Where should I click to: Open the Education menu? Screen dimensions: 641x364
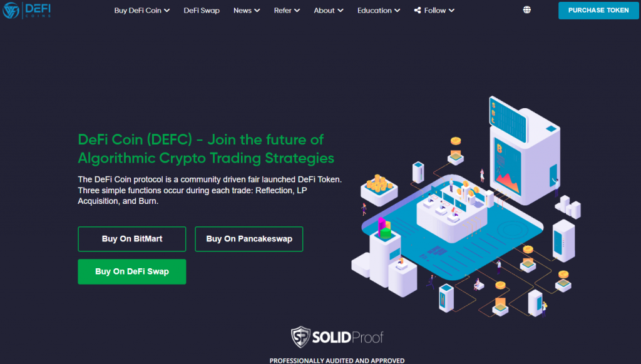(379, 10)
